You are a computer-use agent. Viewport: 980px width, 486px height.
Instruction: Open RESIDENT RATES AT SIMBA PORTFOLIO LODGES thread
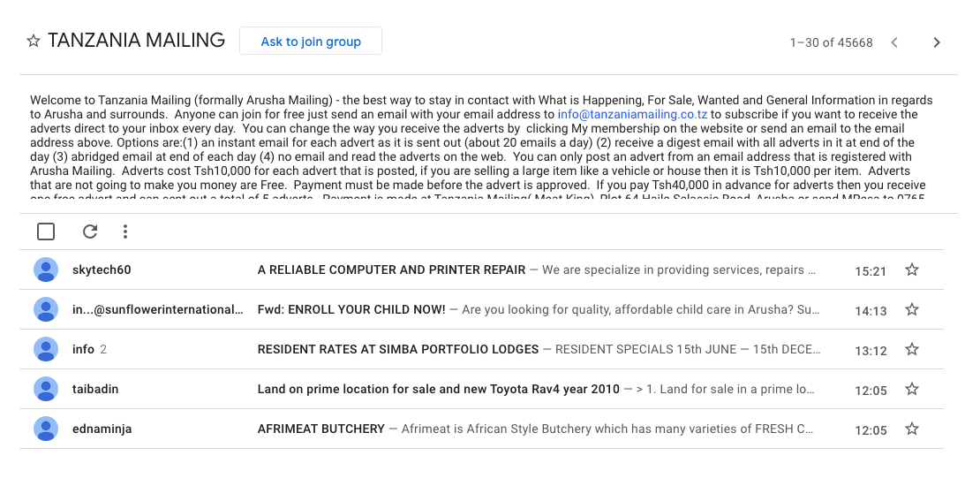(398, 350)
